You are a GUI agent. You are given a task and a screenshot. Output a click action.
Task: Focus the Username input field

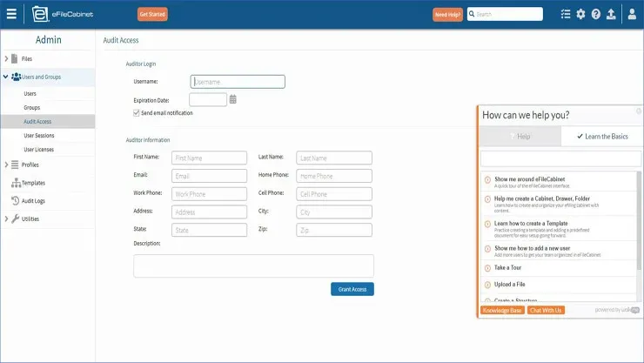tap(238, 82)
